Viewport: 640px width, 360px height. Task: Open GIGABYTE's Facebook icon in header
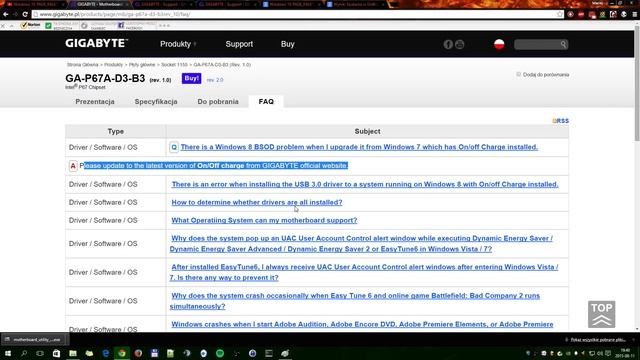(448, 44)
